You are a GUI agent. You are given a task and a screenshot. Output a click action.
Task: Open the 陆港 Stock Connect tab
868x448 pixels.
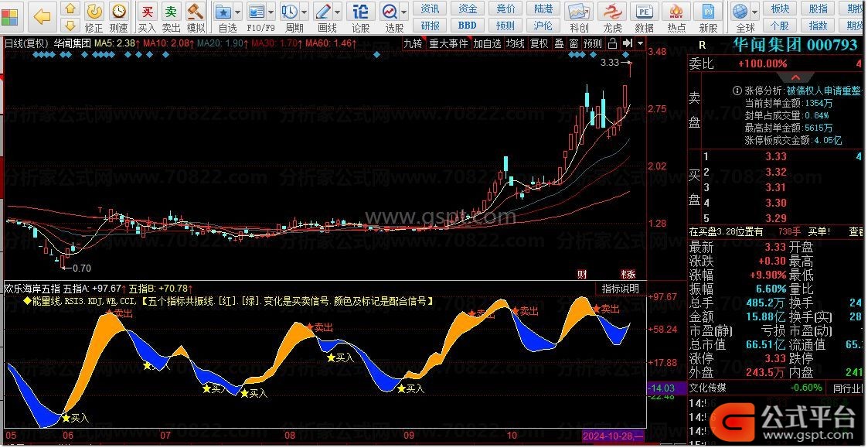[543, 9]
